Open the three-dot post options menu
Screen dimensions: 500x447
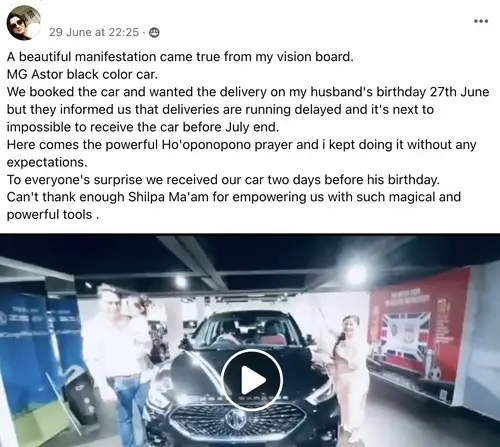pos(481,21)
